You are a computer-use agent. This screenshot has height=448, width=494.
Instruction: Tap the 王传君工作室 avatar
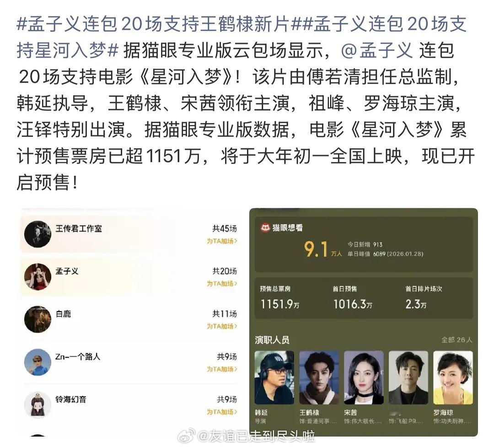click(x=38, y=234)
